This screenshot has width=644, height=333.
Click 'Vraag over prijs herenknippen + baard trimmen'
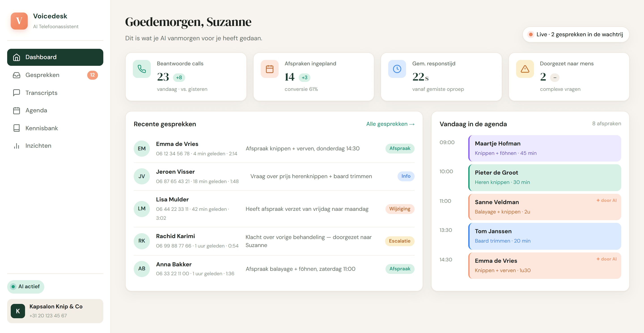(x=311, y=176)
